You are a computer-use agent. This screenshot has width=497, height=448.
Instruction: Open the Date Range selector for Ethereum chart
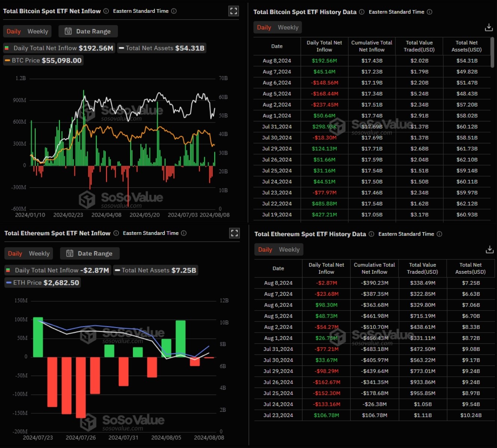(90, 253)
